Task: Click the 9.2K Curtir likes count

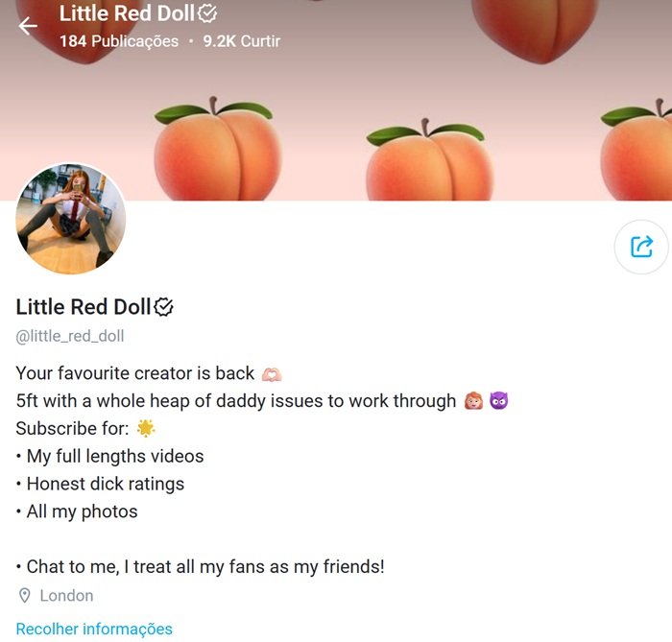Action: (x=242, y=41)
